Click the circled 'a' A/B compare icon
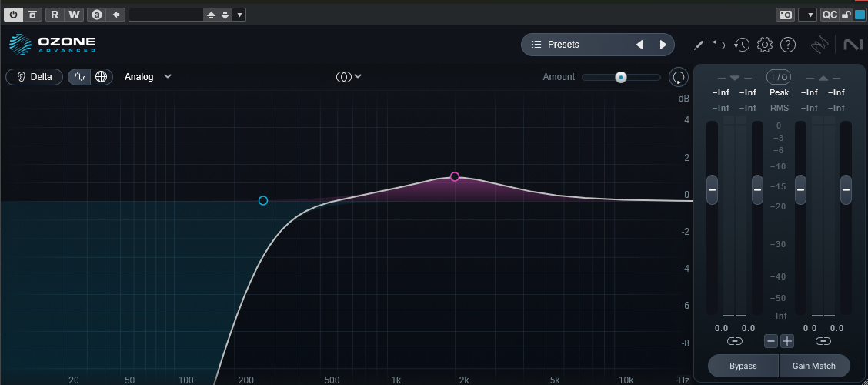Viewport: 868px width, 385px height. (x=97, y=15)
